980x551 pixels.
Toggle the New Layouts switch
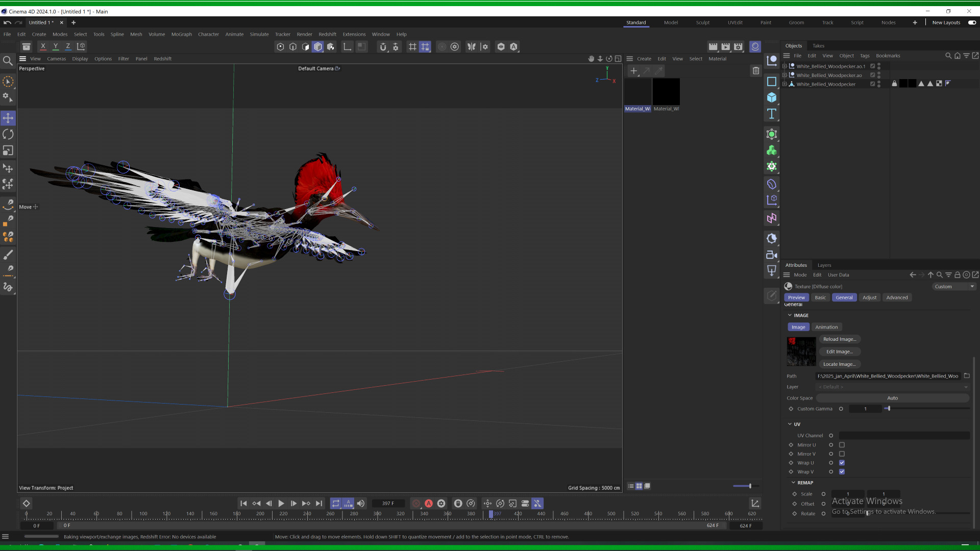point(972,22)
